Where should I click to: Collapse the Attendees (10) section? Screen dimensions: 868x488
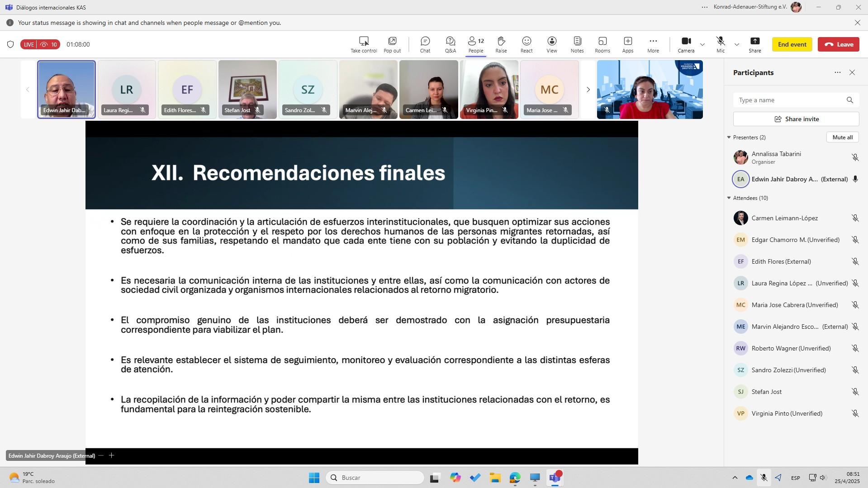tap(729, 198)
